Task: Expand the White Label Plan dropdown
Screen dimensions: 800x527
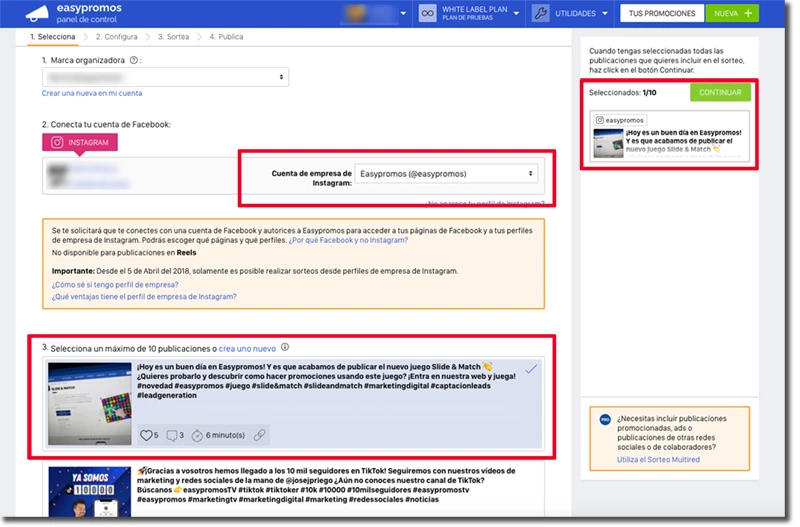Action: pos(516,14)
